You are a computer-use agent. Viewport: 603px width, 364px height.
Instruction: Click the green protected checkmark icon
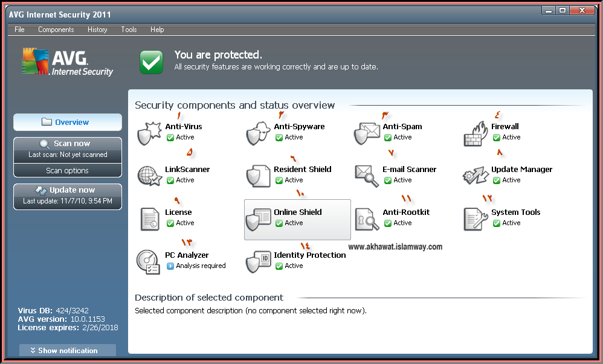click(x=151, y=62)
